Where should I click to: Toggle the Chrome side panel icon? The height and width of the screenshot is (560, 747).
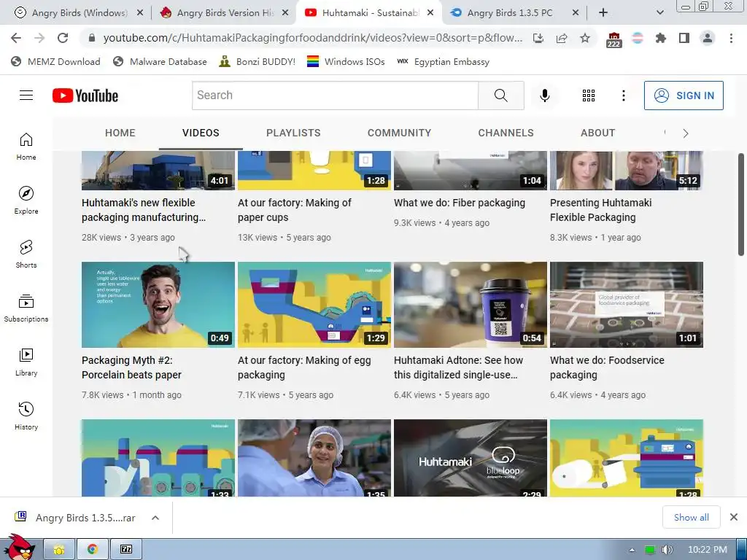click(x=684, y=38)
